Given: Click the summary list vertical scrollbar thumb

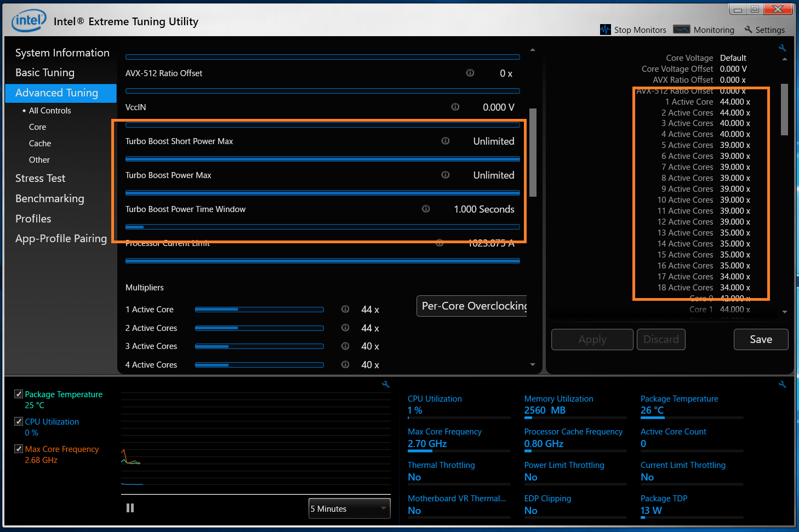Looking at the screenshot, I should click(784, 110).
